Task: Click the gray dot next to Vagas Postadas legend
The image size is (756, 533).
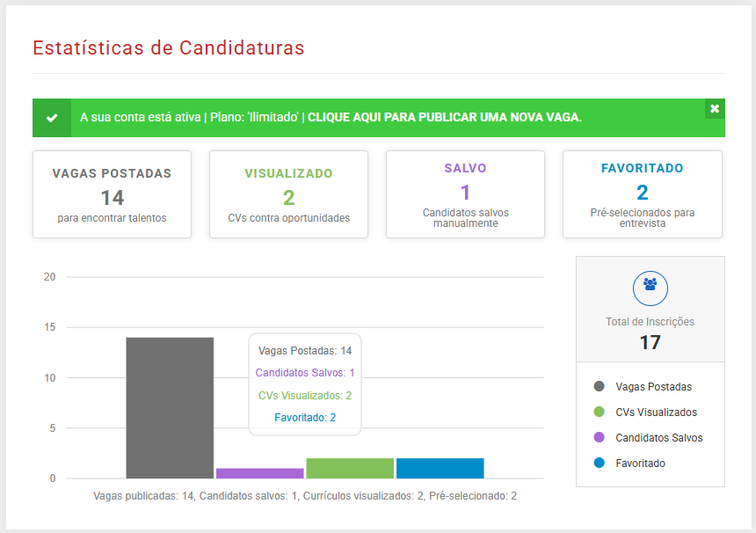Action: [598, 386]
